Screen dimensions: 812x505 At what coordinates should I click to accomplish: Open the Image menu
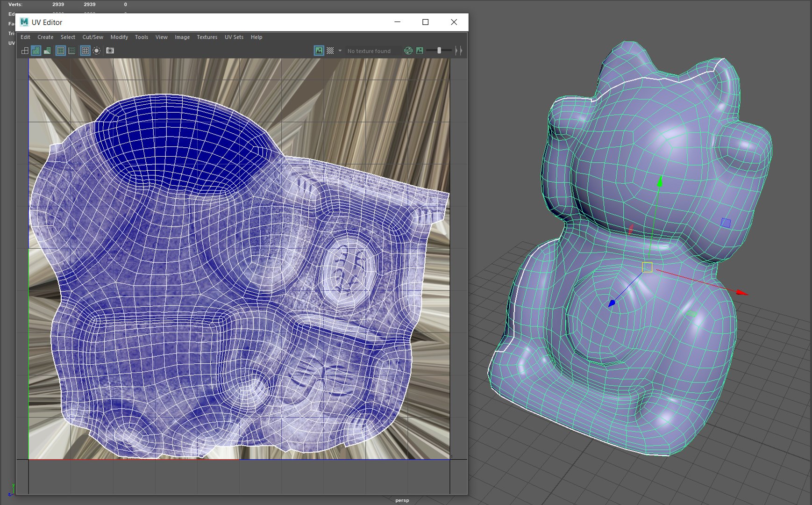pyautogui.click(x=182, y=37)
